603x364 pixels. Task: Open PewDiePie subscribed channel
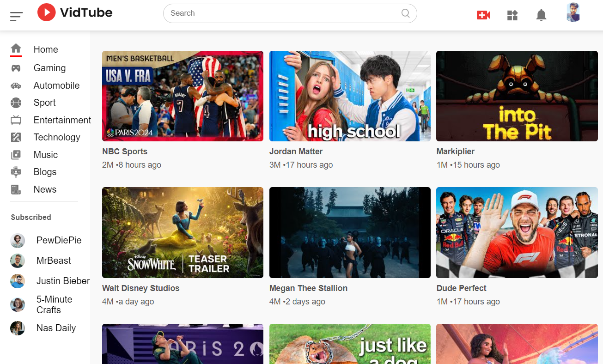59,240
